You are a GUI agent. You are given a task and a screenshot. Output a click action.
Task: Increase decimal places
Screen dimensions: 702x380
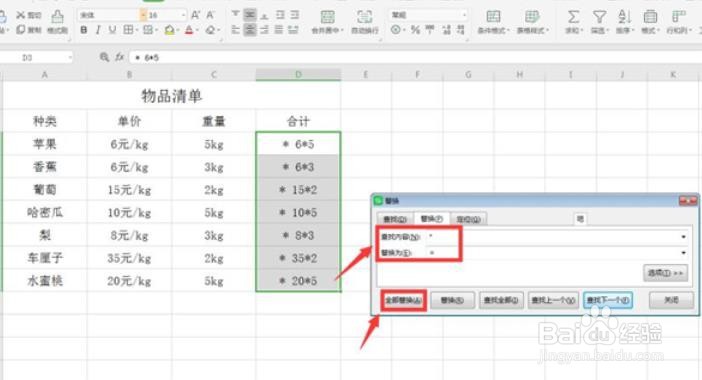pyautogui.click(x=446, y=30)
